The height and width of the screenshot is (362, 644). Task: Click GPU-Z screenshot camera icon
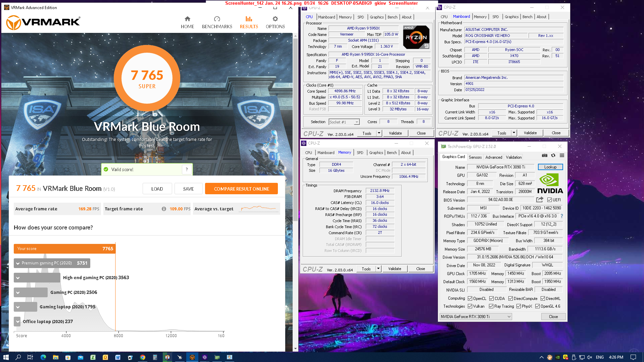[x=544, y=155]
